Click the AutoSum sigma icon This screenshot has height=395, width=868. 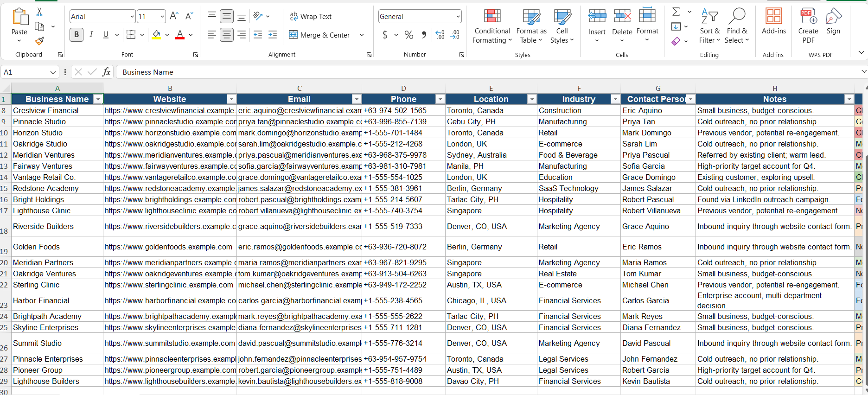click(x=677, y=12)
